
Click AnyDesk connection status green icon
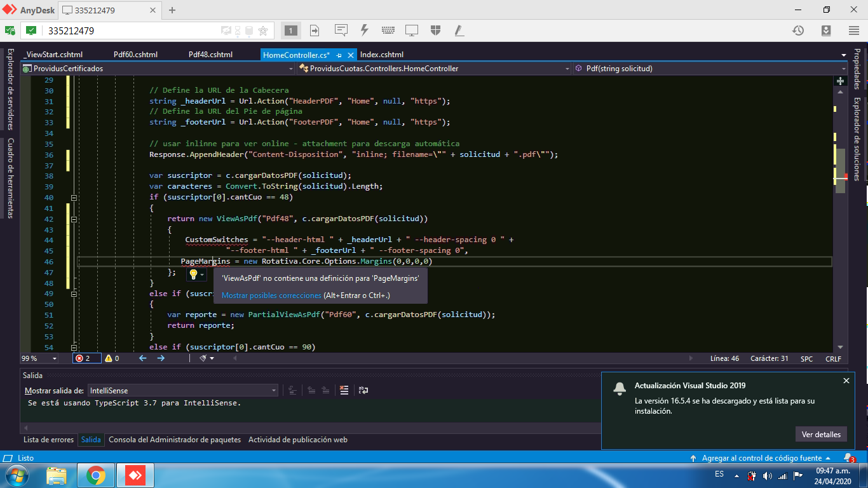click(x=10, y=30)
